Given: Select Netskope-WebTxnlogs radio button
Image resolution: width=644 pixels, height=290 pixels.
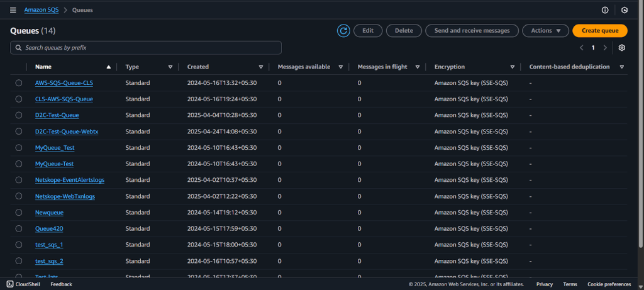Looking at the screenshot, I should coord(19,196).
